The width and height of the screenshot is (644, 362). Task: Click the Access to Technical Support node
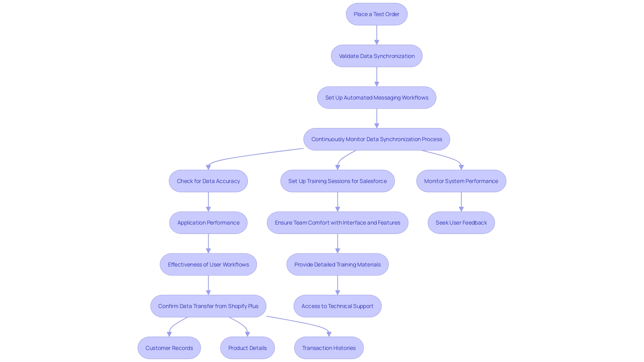337,306
